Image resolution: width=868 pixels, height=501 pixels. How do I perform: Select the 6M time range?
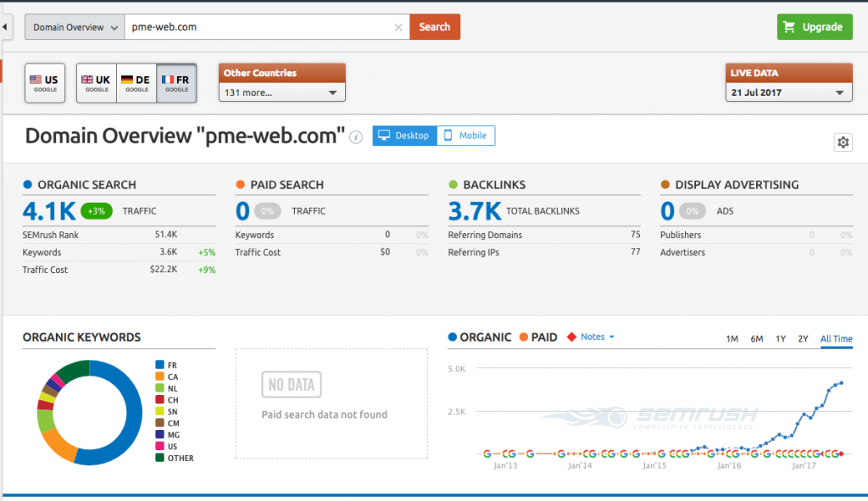click(x=757, y=339)
